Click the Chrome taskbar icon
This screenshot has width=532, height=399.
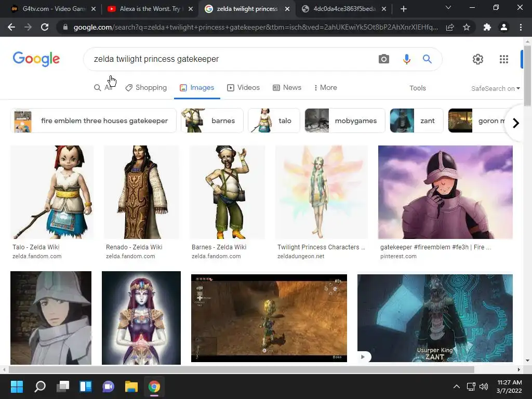click(x=154, y=387)
